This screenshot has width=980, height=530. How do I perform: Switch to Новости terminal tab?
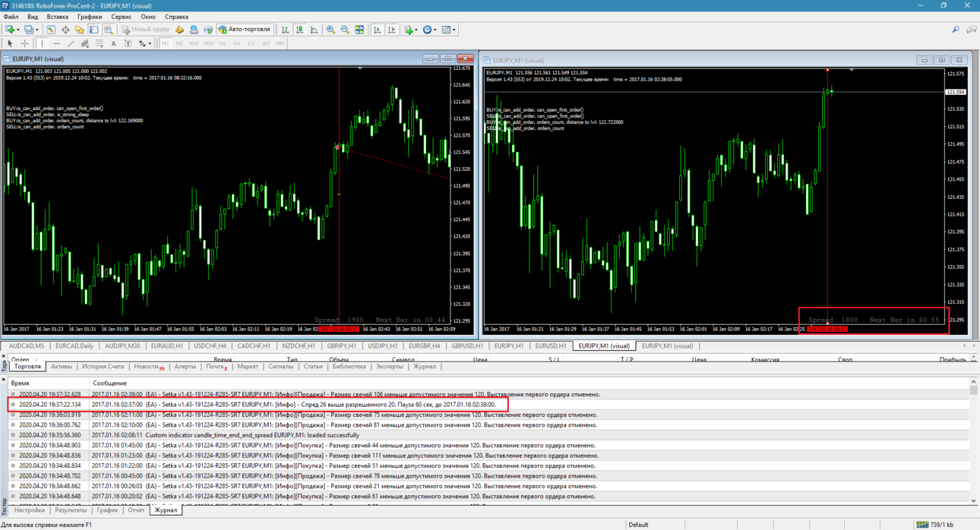[148, 367]
